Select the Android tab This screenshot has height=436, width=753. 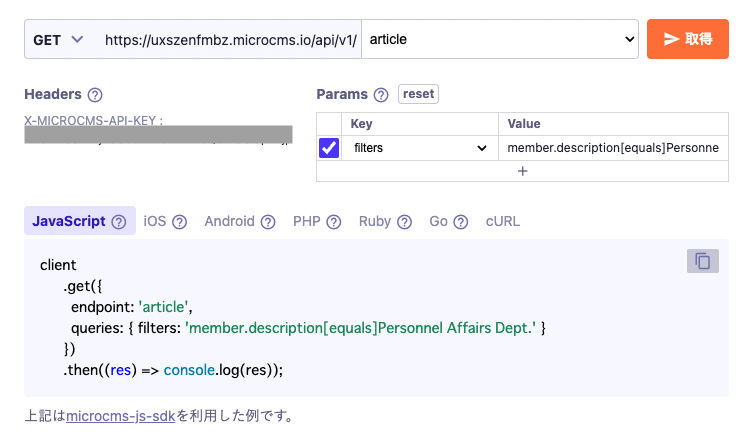(x=229, y=222)
